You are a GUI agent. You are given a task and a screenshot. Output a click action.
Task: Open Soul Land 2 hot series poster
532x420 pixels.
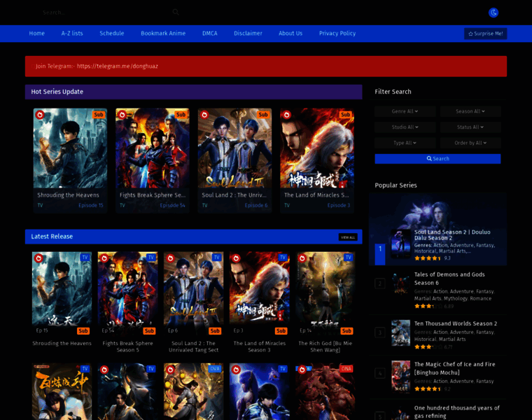tap(234, 148)
